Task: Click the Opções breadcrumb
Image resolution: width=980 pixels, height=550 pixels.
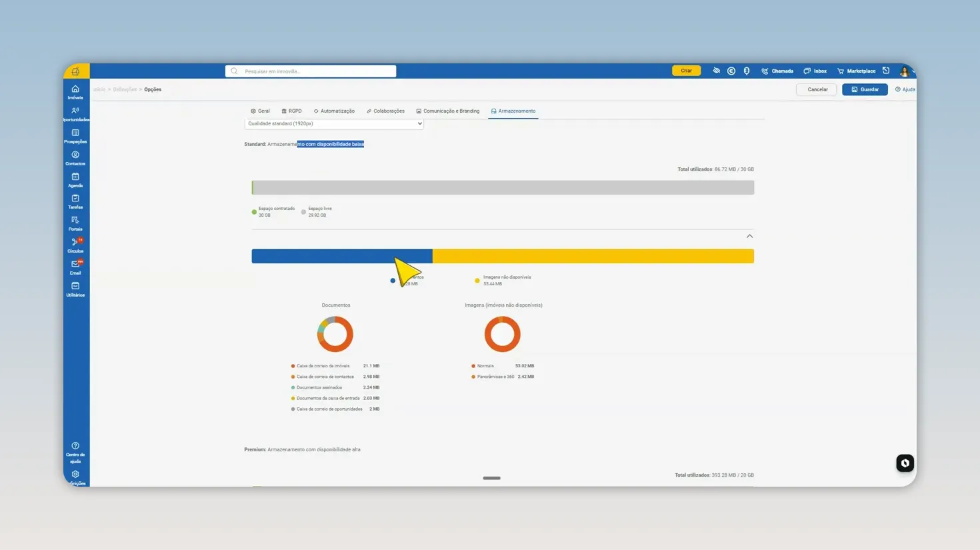Action: (x=153, y=89)
